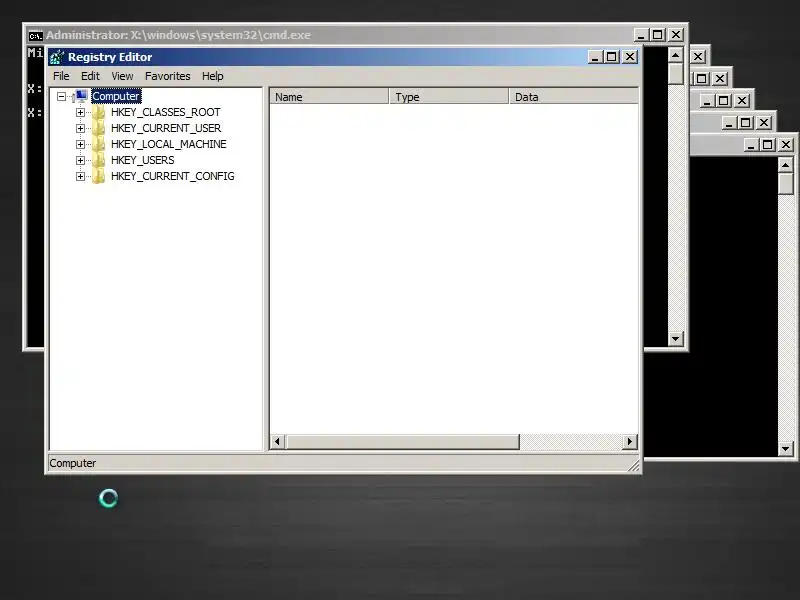800x600 pixels.
Task: Click the cmd.exe window scroll up arrow
Action: 676,55
